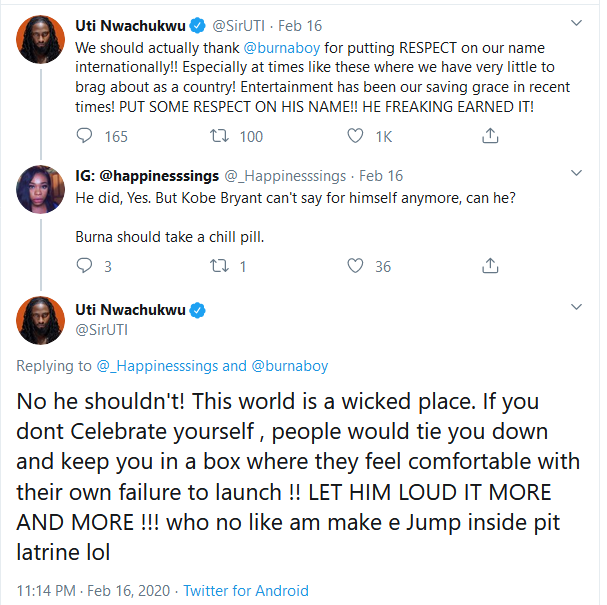The width and height of the screenshot is (607, 605).
Task: Open Happinesssings profile picture
Action: 41,189
